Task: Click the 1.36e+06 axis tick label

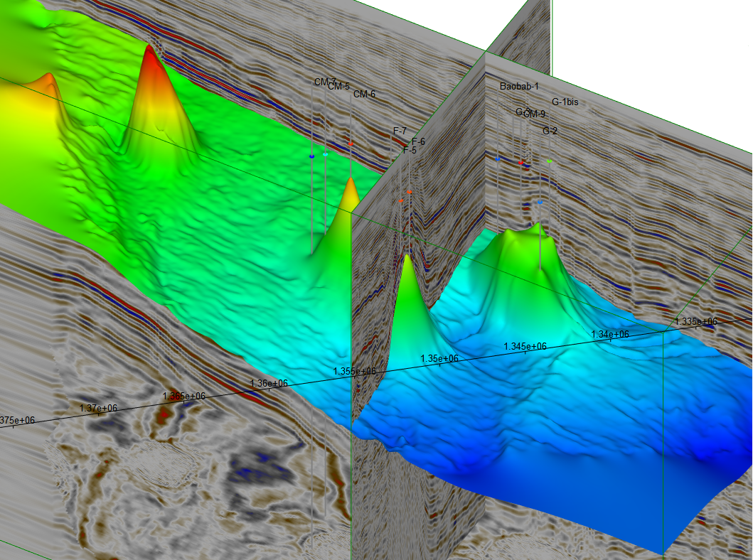Action: coord(269,383)
